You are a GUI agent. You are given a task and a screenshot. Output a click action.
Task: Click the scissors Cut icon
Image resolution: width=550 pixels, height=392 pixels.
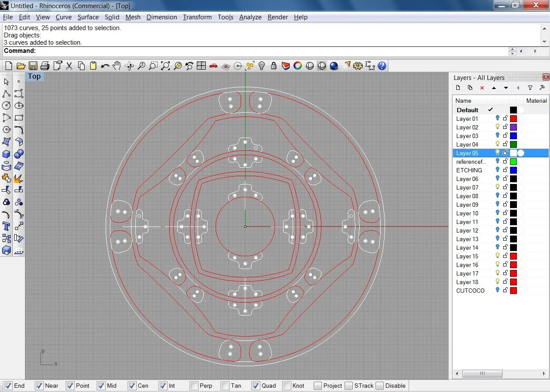tap(69, 66)
